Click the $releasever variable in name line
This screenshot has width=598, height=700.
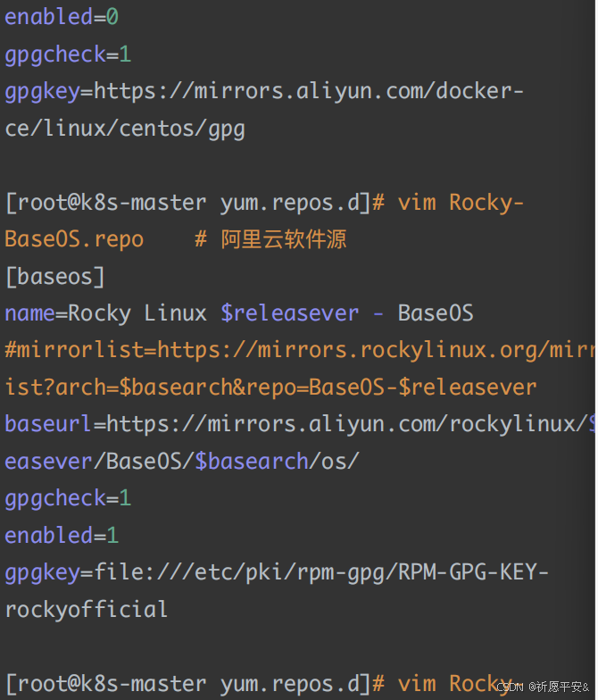click(289, 313)
